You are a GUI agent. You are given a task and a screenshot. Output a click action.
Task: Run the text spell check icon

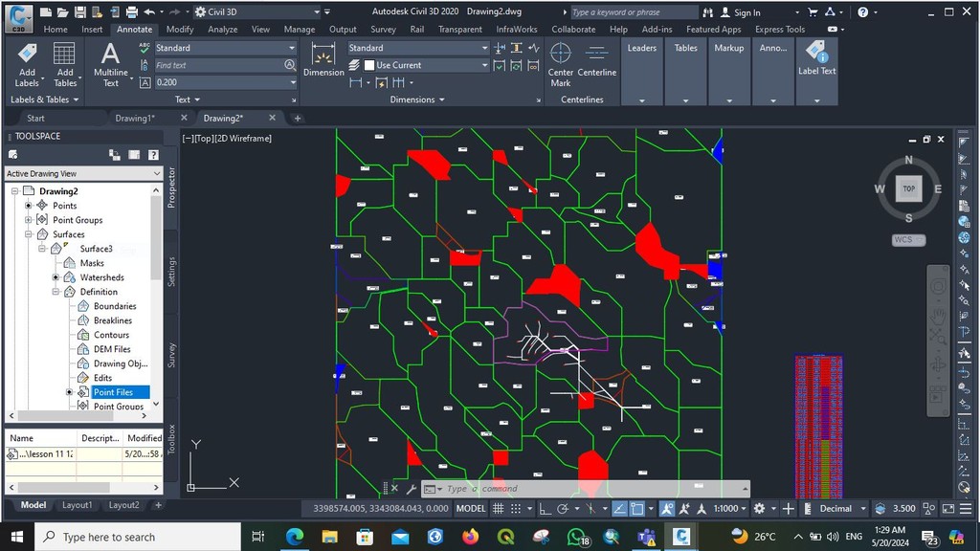pos(145,48)
